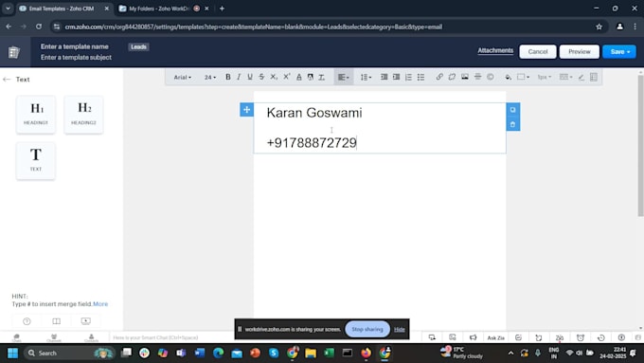Click the Leads module tag
Viewport: 644px width, 363px height.
click(x=138, y=46)
